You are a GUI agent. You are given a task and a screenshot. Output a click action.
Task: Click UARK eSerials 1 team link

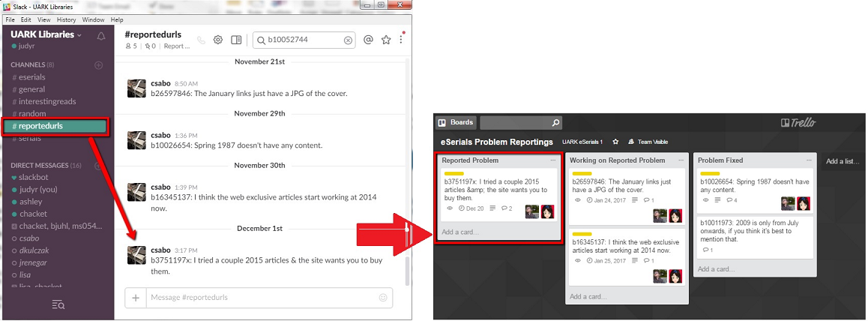pos(582,142)
